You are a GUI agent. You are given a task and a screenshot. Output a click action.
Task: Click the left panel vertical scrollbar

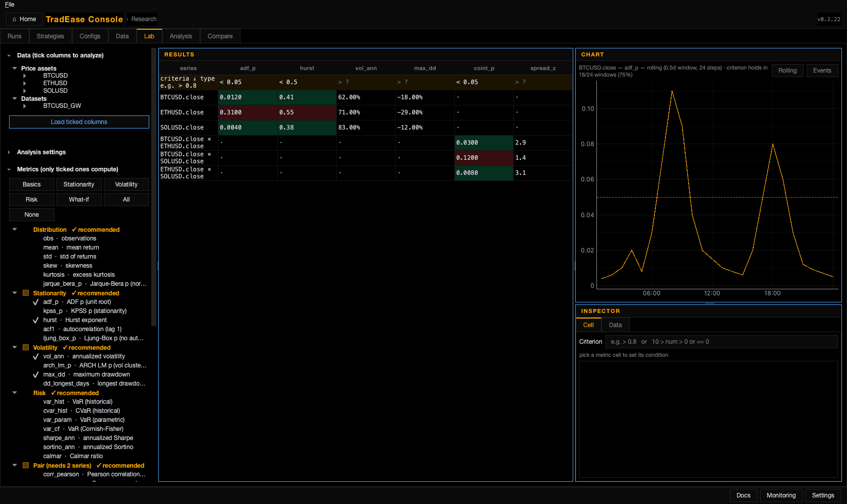pos(154,186)
